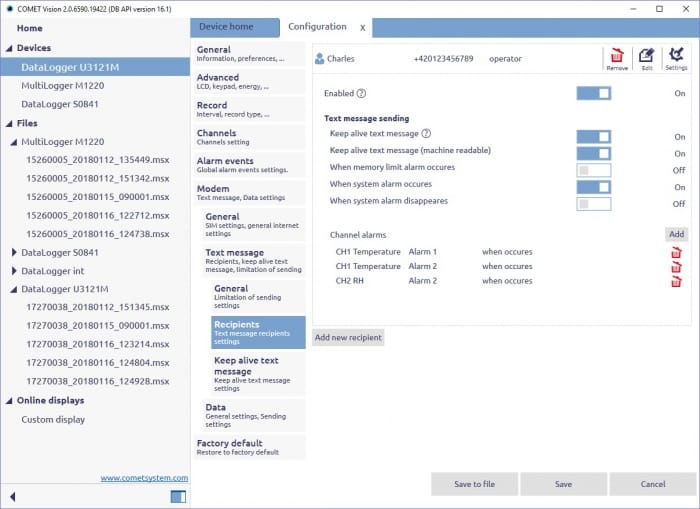Turn off the Enabled switch
Screen dimensions: 700x509
coord(593,93)
